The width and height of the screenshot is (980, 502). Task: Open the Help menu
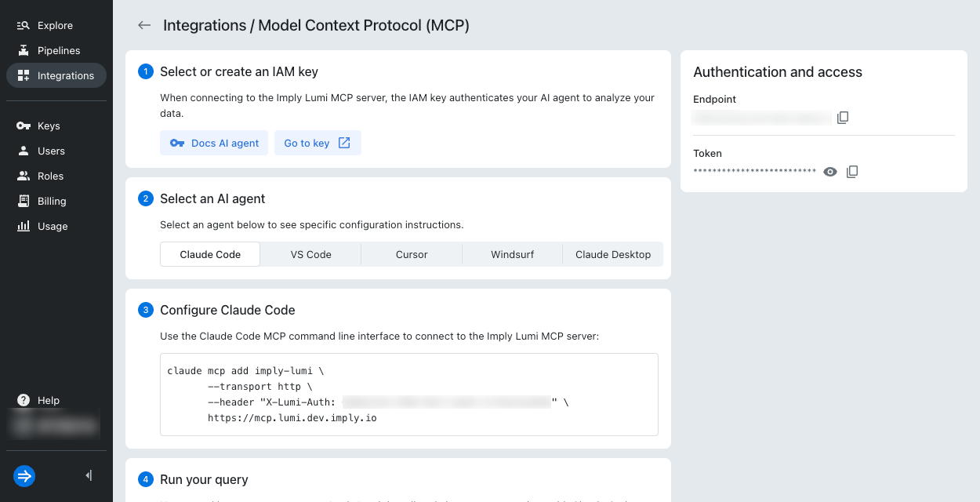[48, 400]
